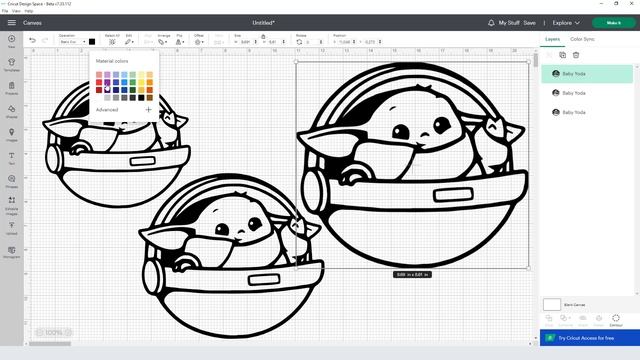Click Upload in the left sidebar
The height and width of the screenshot is (360, 640).
[11, 229]
